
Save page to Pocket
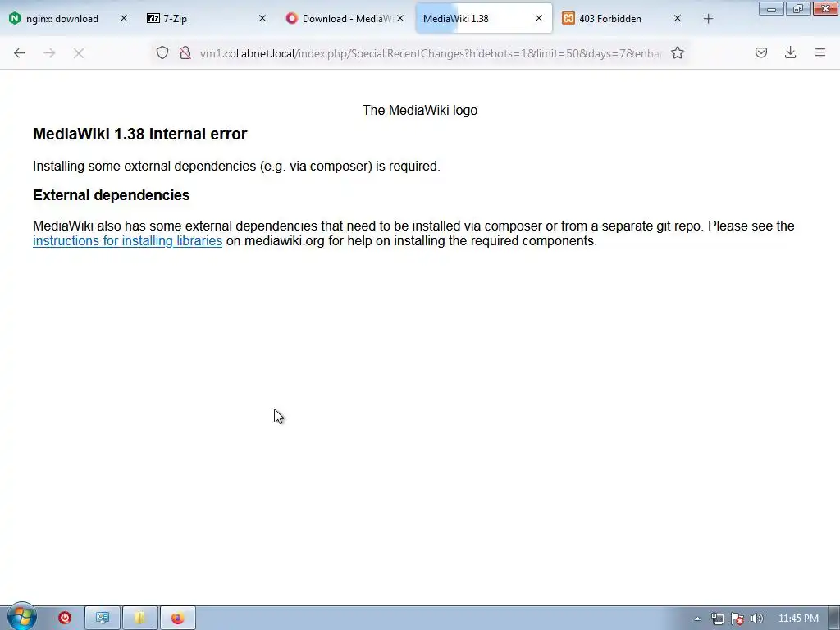761,52
